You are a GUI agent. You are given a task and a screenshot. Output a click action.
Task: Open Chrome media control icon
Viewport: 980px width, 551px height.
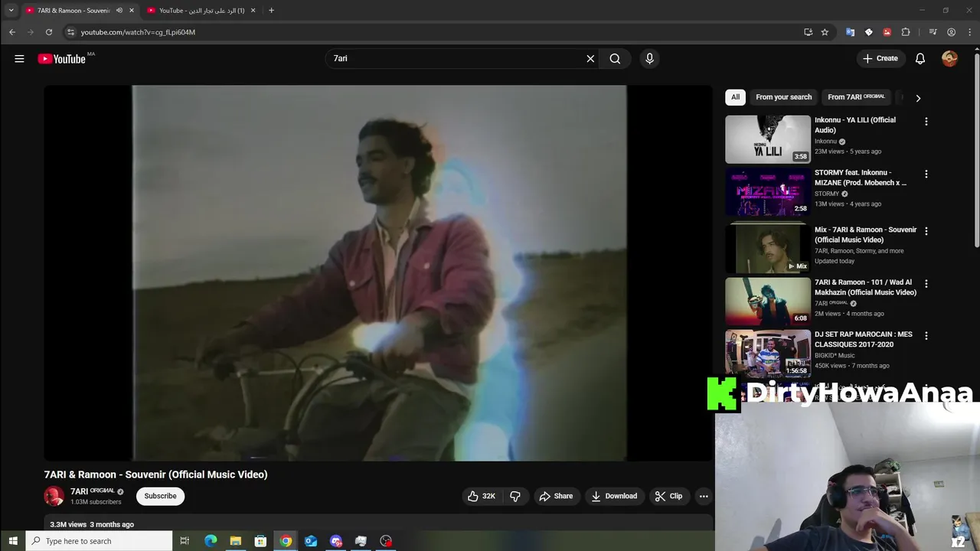point(933,32)
